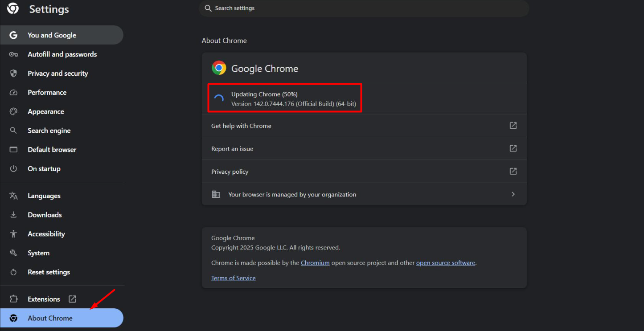
Task: Open external link icon beside Get help
Action: click(513, 126)
